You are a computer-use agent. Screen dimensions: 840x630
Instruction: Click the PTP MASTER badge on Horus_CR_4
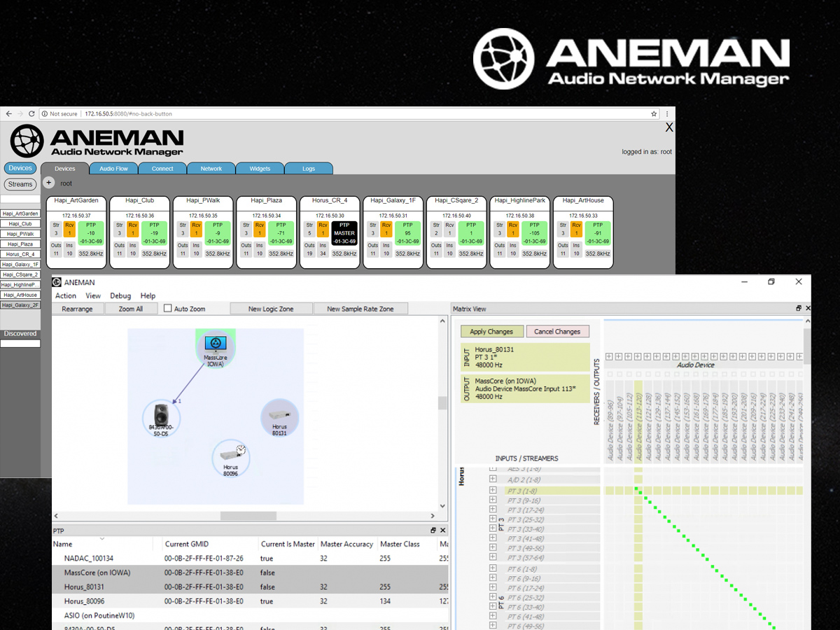[344, 233]
